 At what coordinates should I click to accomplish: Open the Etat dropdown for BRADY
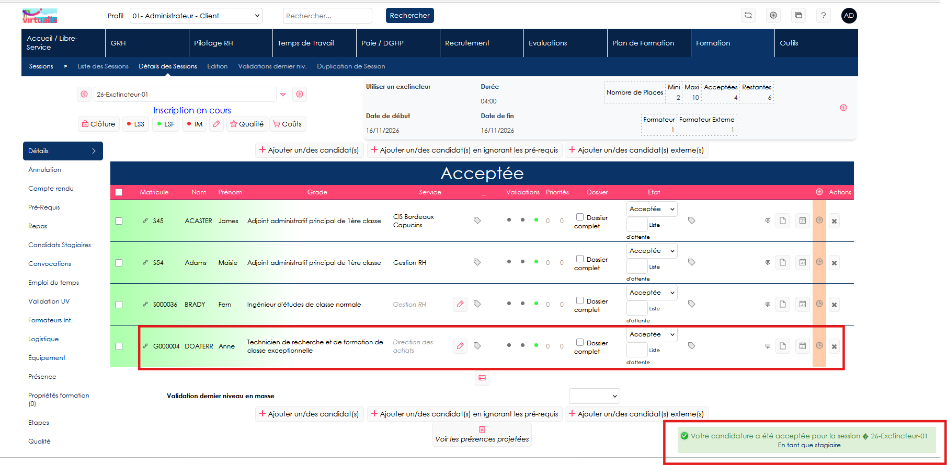pyautogui.click(x=652, y=292)
